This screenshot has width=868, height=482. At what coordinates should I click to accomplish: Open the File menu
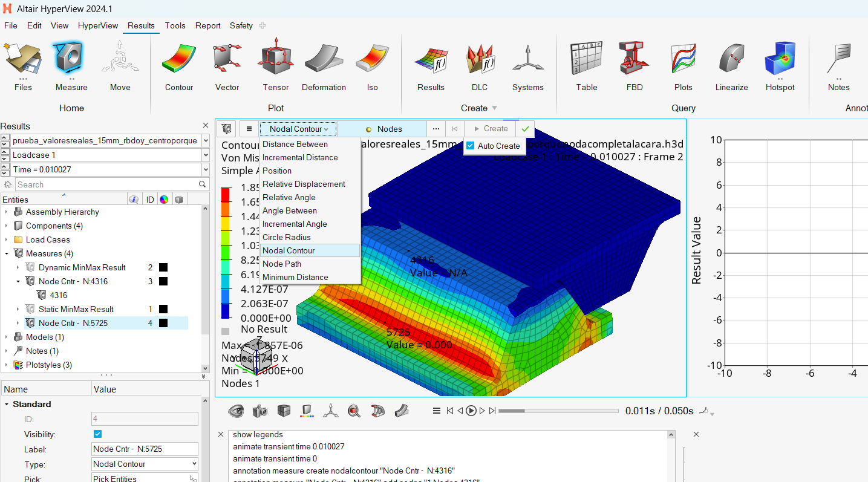(x=11, y=25)
